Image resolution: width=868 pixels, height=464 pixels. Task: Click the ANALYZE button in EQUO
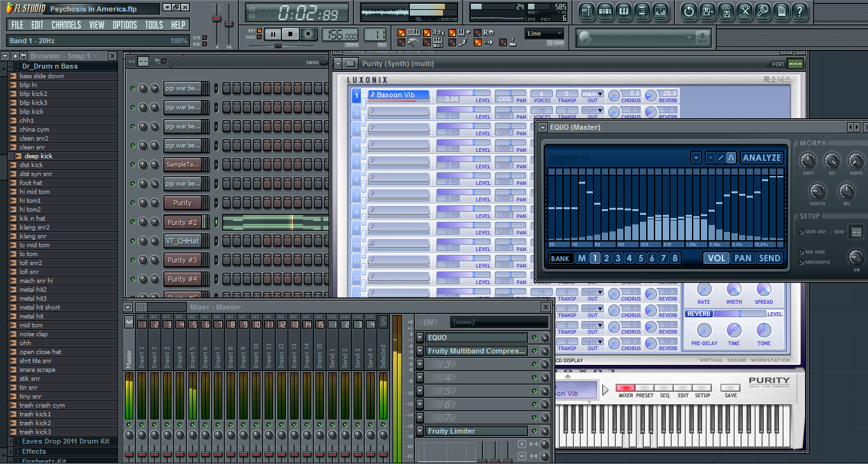click(762, 158)
